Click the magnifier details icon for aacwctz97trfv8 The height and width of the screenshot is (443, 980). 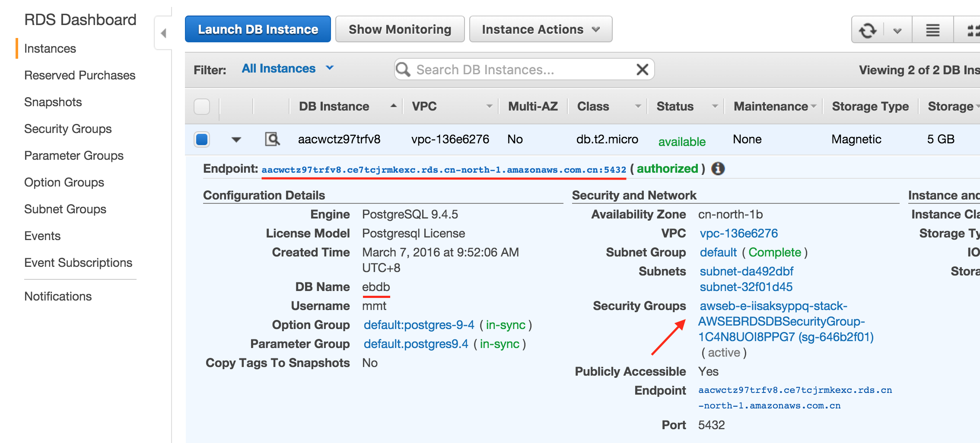(272, 139)
